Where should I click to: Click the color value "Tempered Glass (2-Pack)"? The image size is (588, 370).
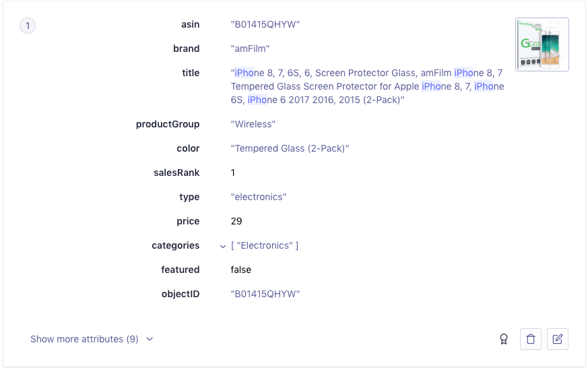(290, 148)
